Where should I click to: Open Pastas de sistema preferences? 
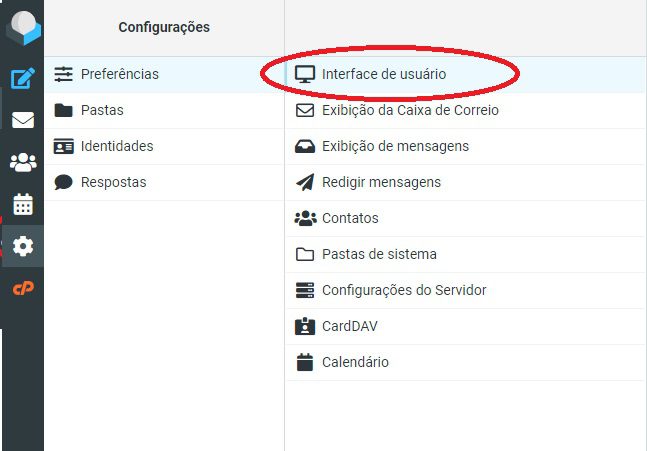tap(465, 254)
